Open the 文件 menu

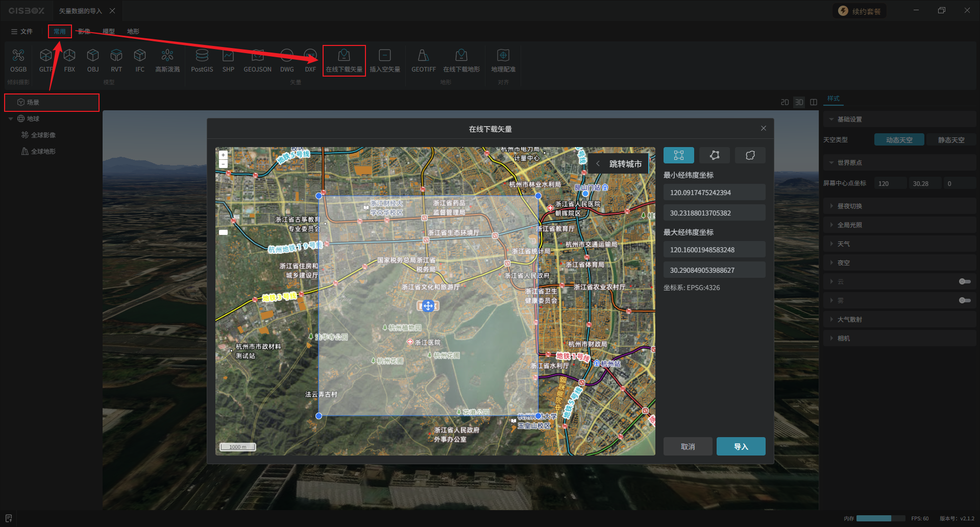click(x=22, y=32)
